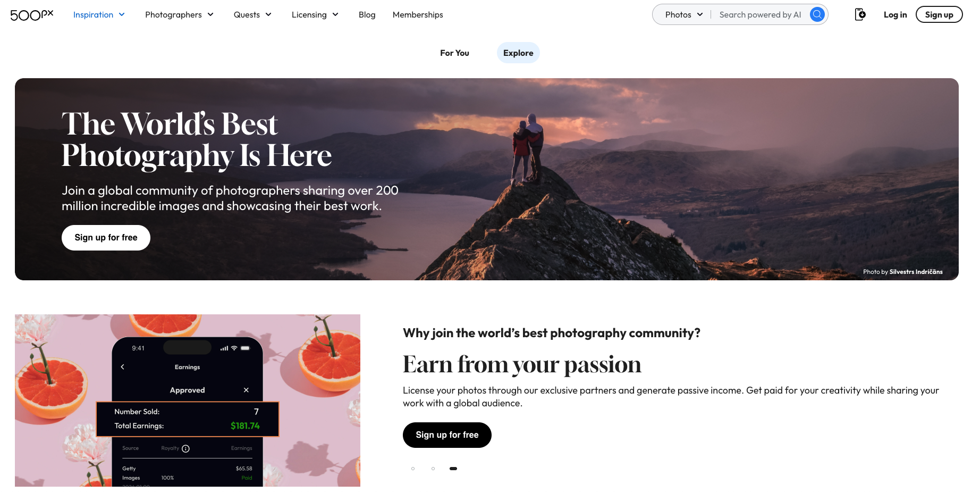Image resolution: width=980 pixels, height=492 pixels.
Task: Switch to the For You tab
Action: [454, 53]
